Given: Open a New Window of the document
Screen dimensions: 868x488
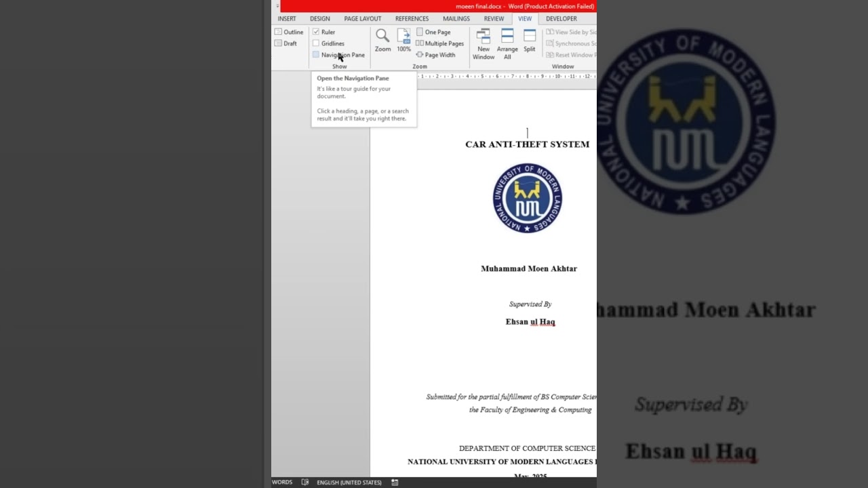Looking at the screenshot, I should click(x=484, y=44).
